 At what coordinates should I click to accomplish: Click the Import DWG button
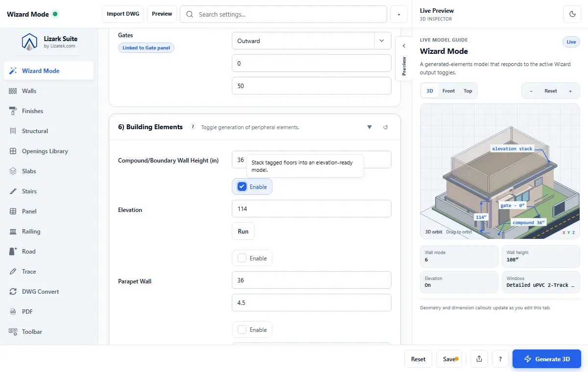click(123, 14)
